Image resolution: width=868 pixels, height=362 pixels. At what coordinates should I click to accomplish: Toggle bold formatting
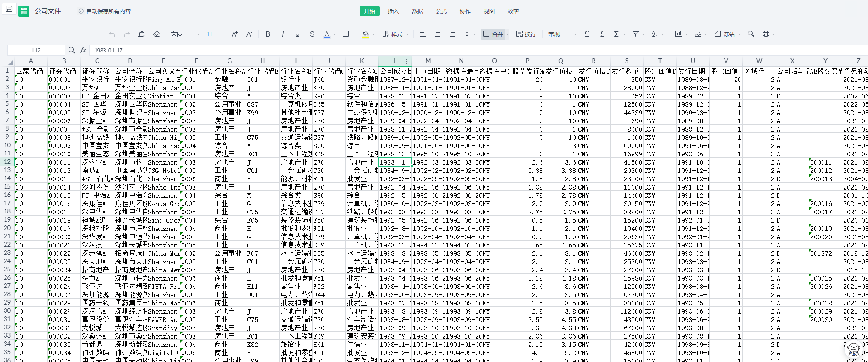(268, 34)
